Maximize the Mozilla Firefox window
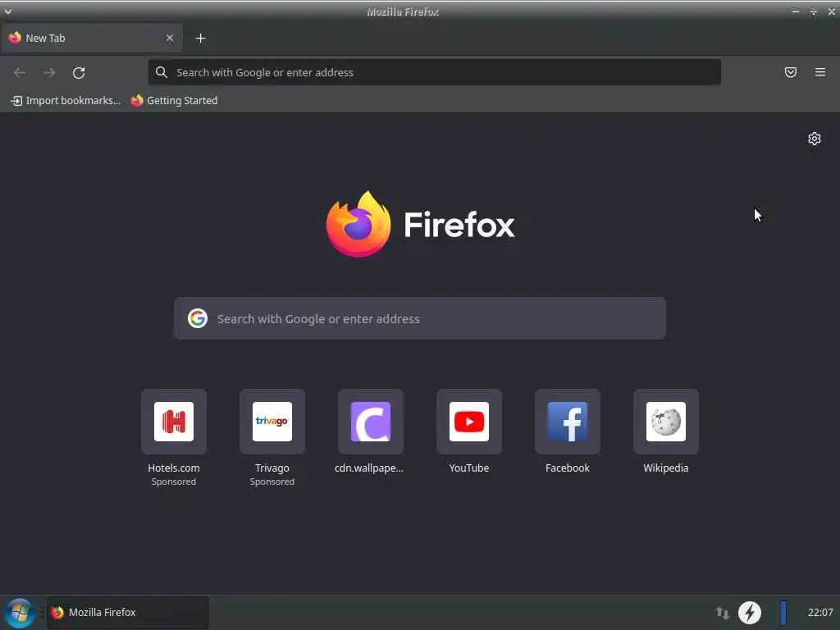The height and width of the screenshot is (630, 840). point(813,11)
